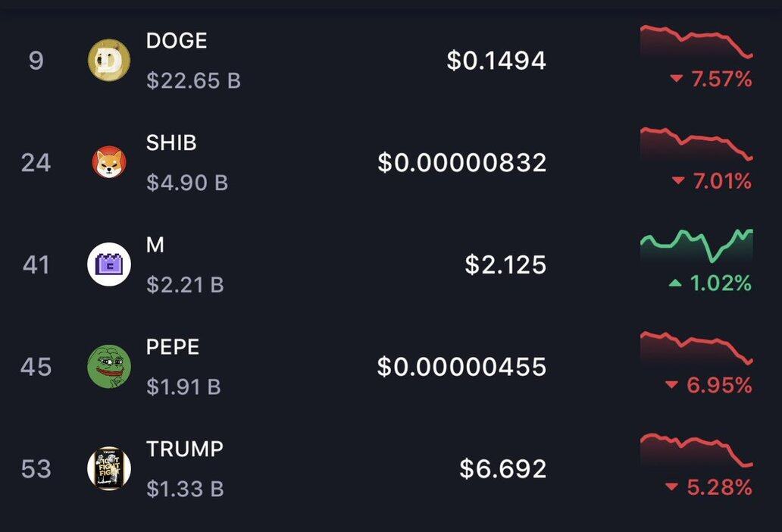Viewport: 782px width, 532px height.
Task: Select the PEPE ticker label
Action: [173, 347]
